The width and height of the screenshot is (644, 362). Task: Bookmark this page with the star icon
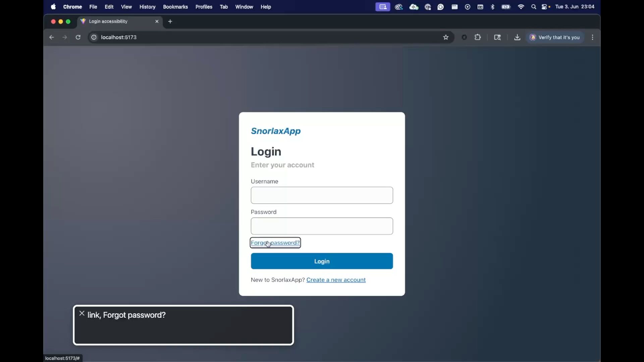click(446, 37)
